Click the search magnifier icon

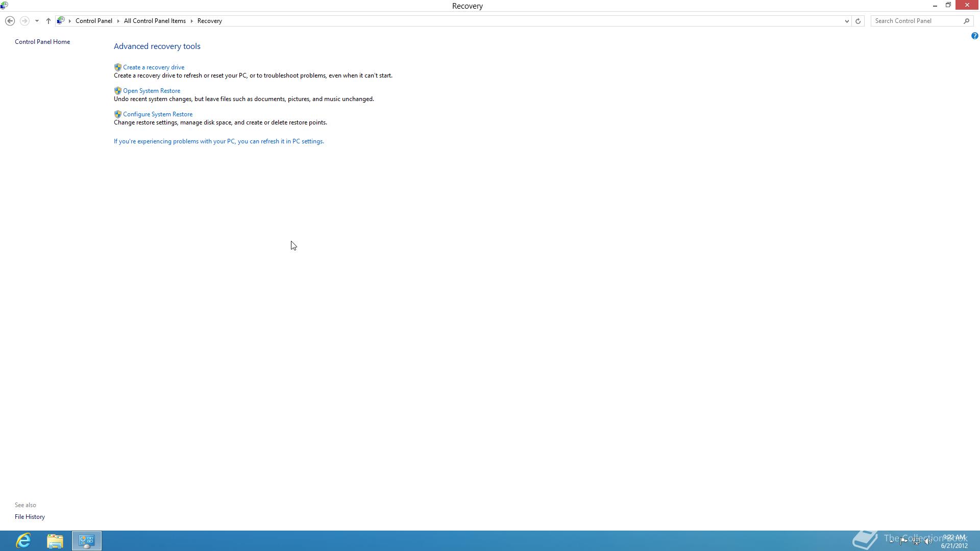coord(966,21)
